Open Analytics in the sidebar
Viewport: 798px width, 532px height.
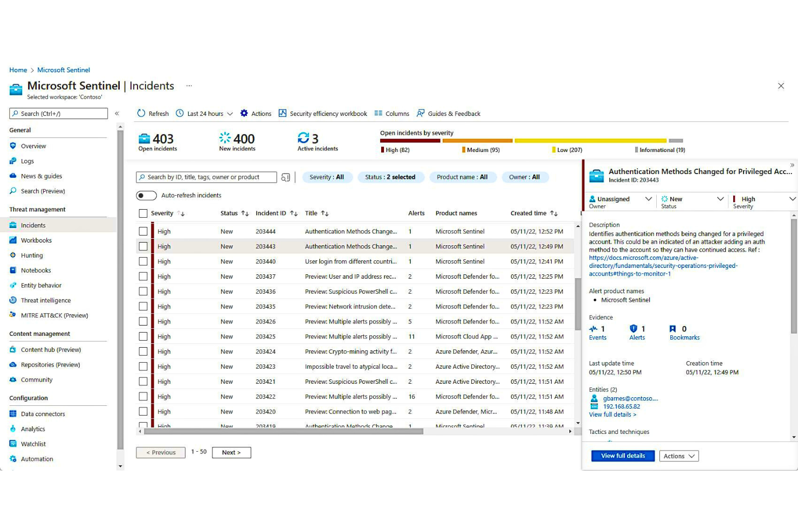(x=33, y=429)
